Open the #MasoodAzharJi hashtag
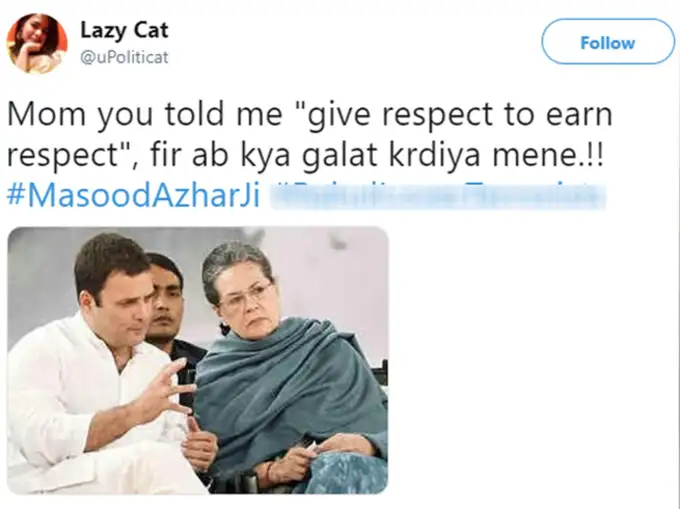The width and height of the screenshot is (680, 509). (x=134, y=193)
